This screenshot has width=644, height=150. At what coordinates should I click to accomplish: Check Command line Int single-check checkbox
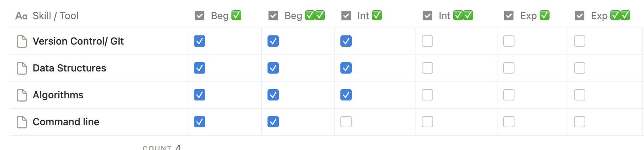[346, 122]
